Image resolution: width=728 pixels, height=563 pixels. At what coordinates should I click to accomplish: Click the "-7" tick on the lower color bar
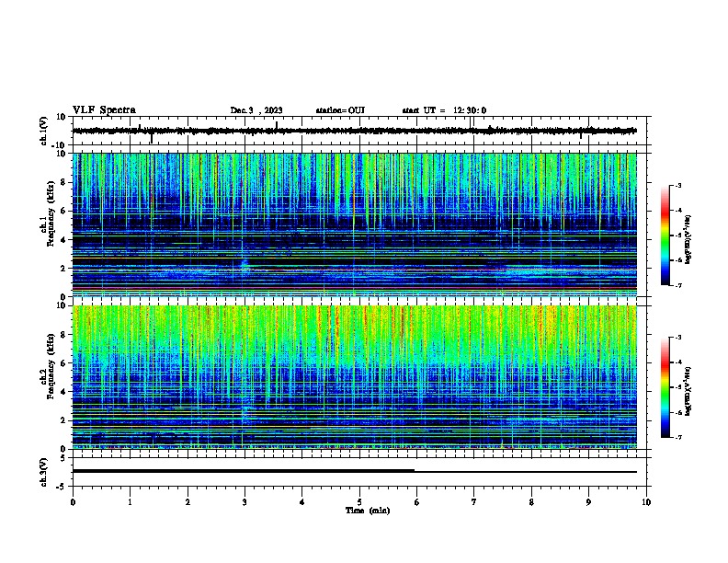coord(677,437)
